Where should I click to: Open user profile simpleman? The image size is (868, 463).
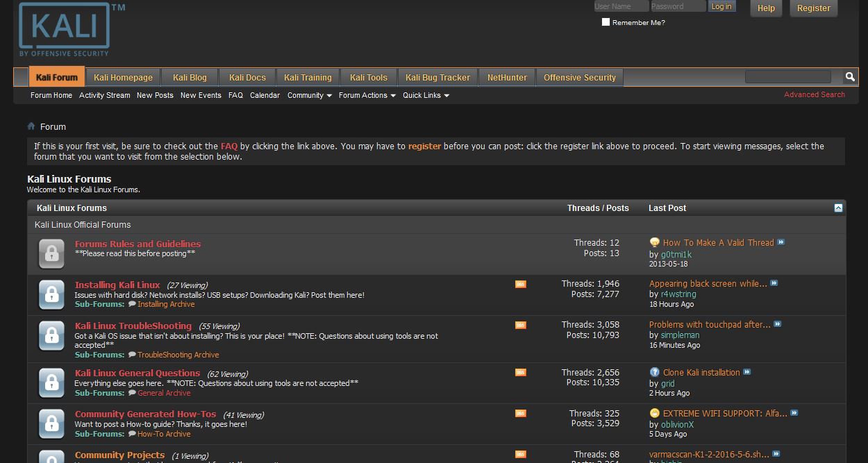click(681, 335)
